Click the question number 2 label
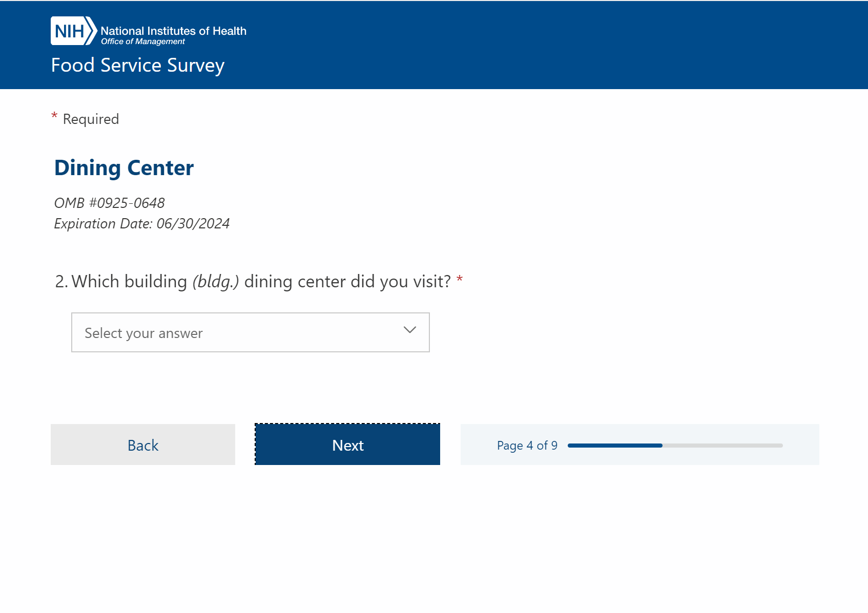Image resolution: width=868 pixels, height=613 pixels. [61, 282]
